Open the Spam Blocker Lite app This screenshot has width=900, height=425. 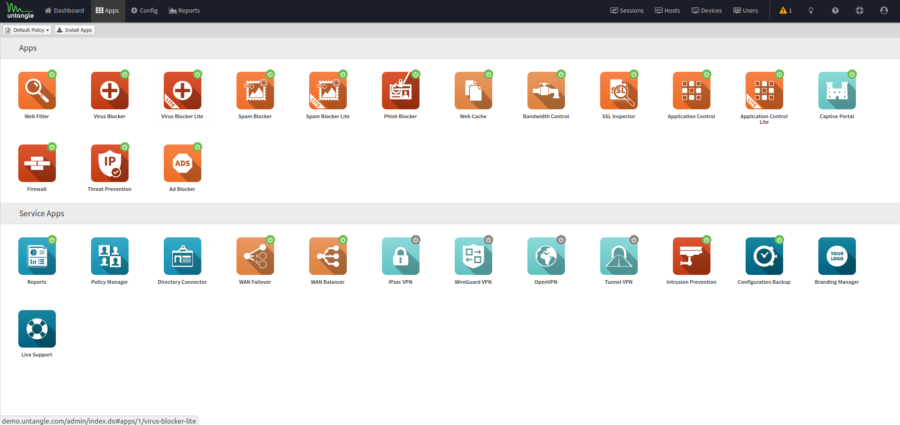coord(328,91)
